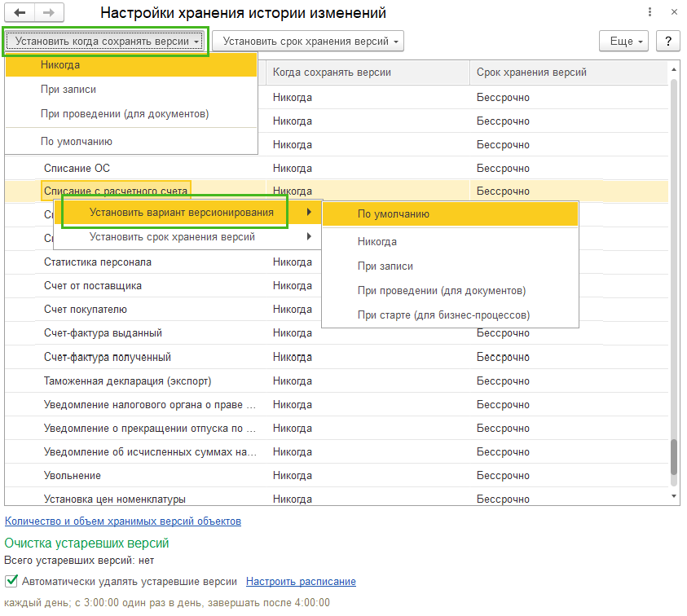Open help with the question mark button

pyautogui.click(x=667, y=42)
